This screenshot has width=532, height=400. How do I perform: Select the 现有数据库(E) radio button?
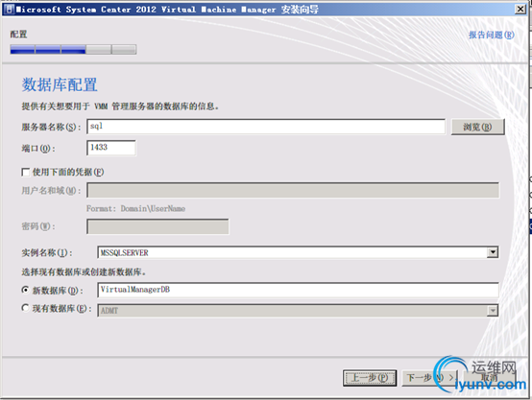coord(25,308)
